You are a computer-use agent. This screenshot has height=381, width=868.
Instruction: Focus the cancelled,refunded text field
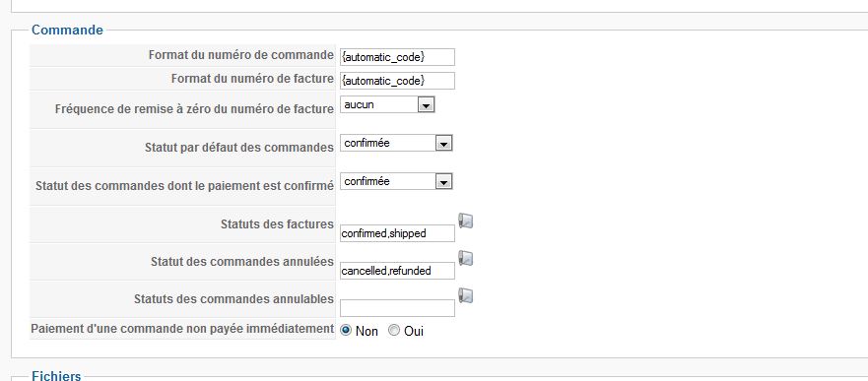(397, 271)
